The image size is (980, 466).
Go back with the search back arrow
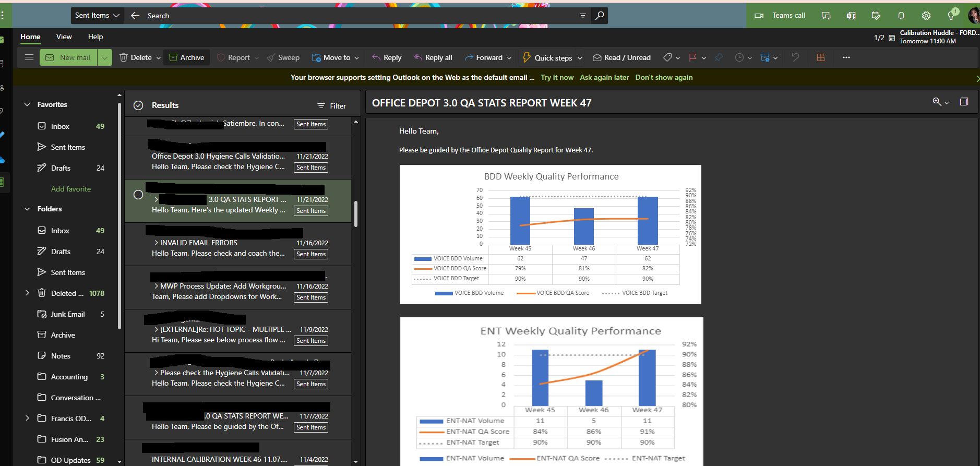click(x=135, y=16)
